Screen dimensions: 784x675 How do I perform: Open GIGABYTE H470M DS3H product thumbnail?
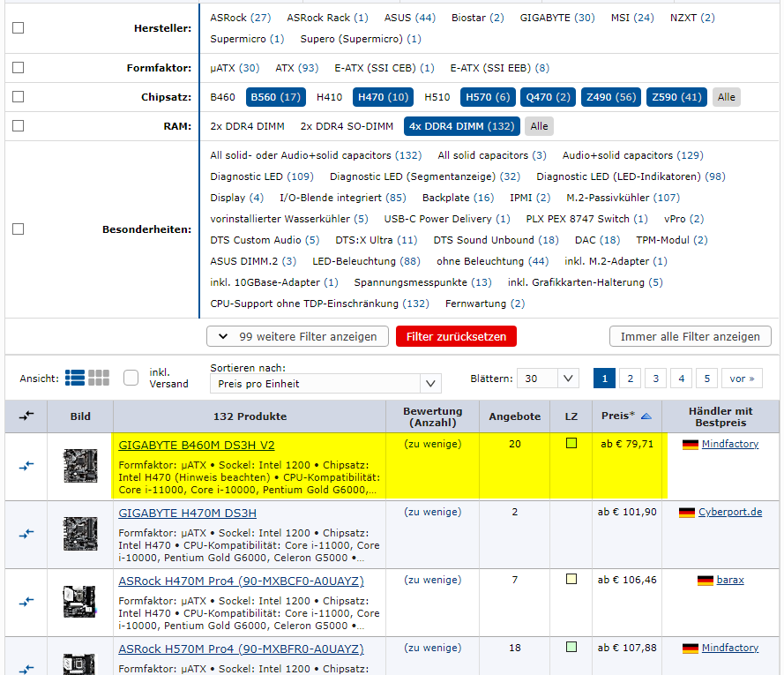coord(80,534)
